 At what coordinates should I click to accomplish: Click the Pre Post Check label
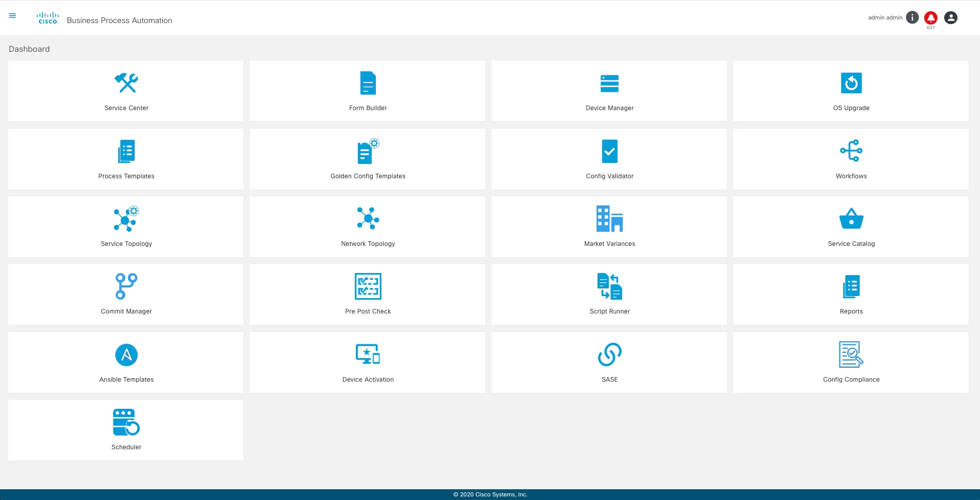coord(368,311)
